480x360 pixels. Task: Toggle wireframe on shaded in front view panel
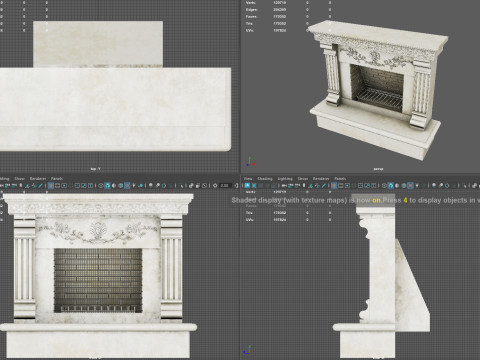point(120,185)
